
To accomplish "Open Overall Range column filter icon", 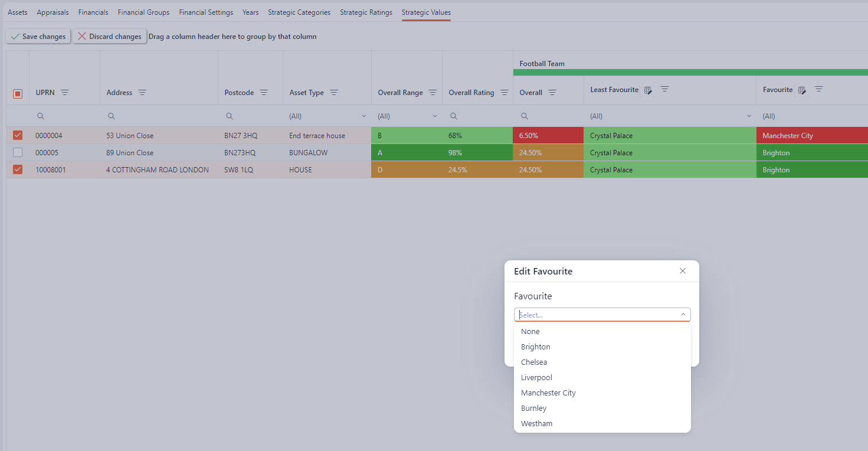I will click(433, 93).
